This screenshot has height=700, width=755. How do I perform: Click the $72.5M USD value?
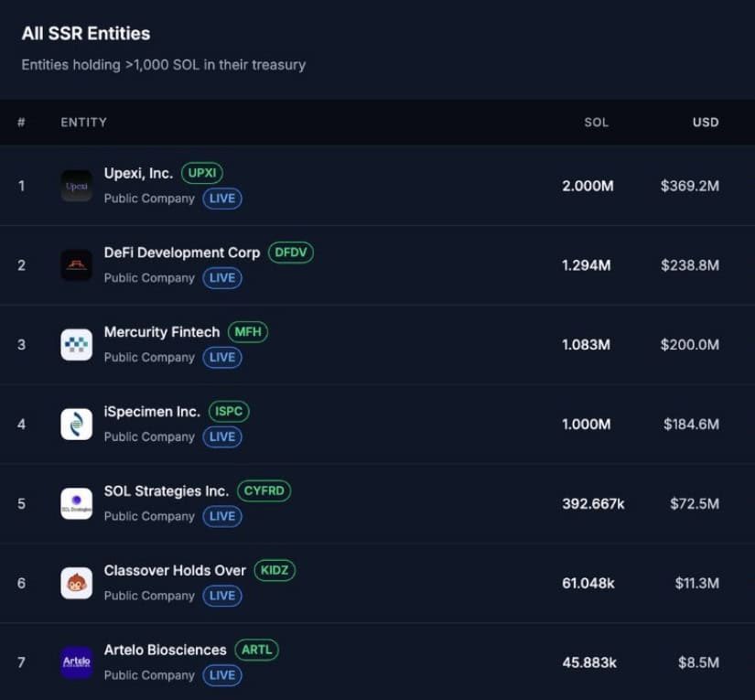pyautogui.click(x=695, y=503)
